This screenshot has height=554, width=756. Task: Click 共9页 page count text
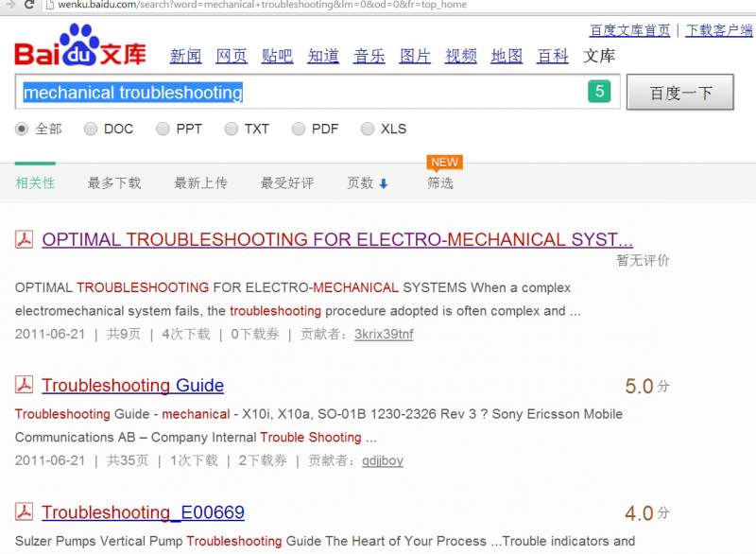[124, 334]
